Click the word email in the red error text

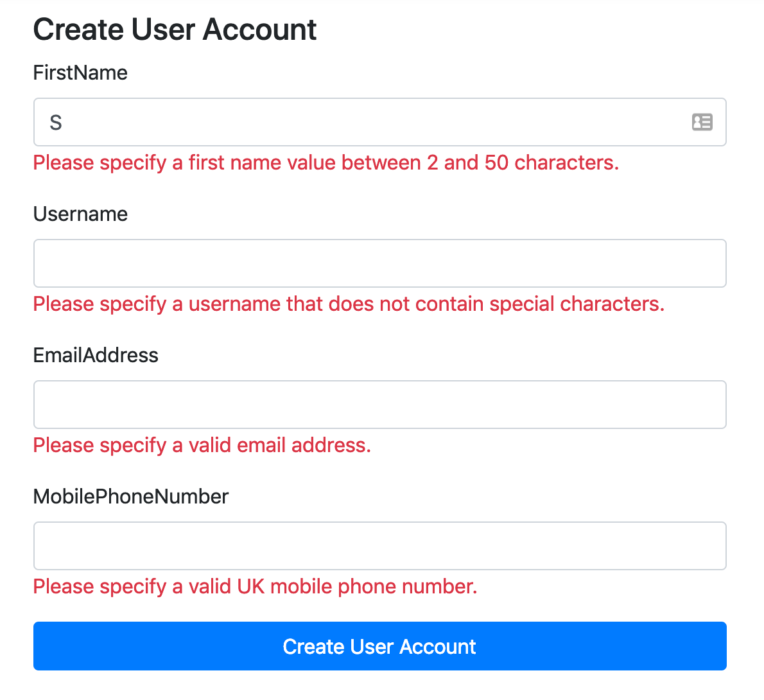261,446
